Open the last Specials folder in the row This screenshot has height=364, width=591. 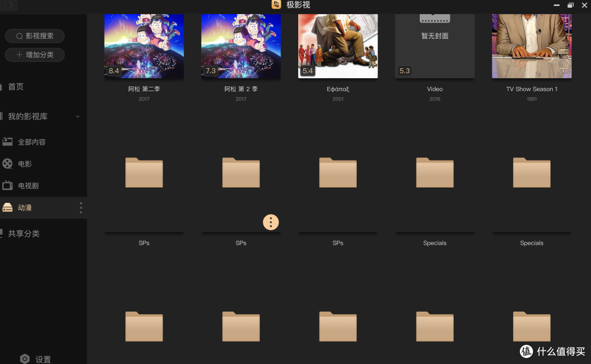point(531,172)
